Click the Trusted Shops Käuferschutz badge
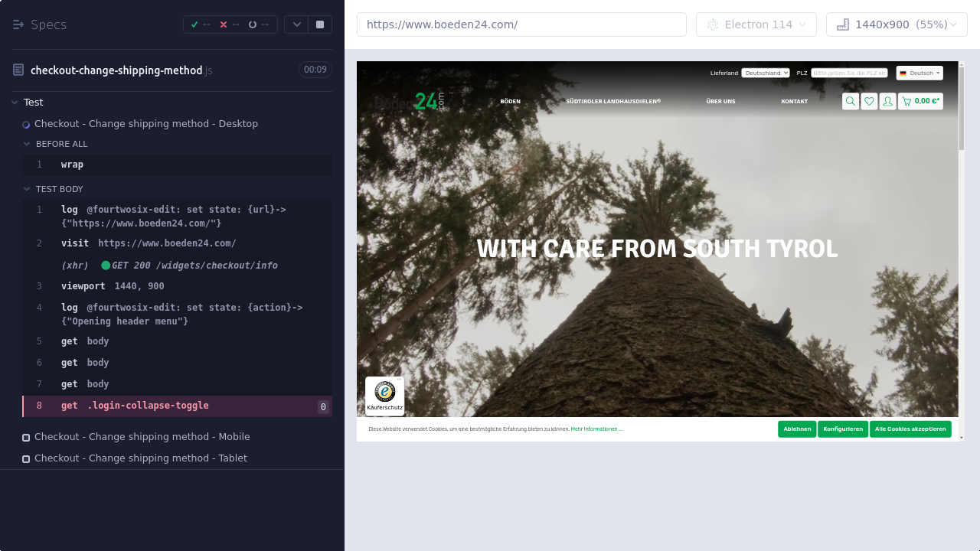 pos(384,396)
